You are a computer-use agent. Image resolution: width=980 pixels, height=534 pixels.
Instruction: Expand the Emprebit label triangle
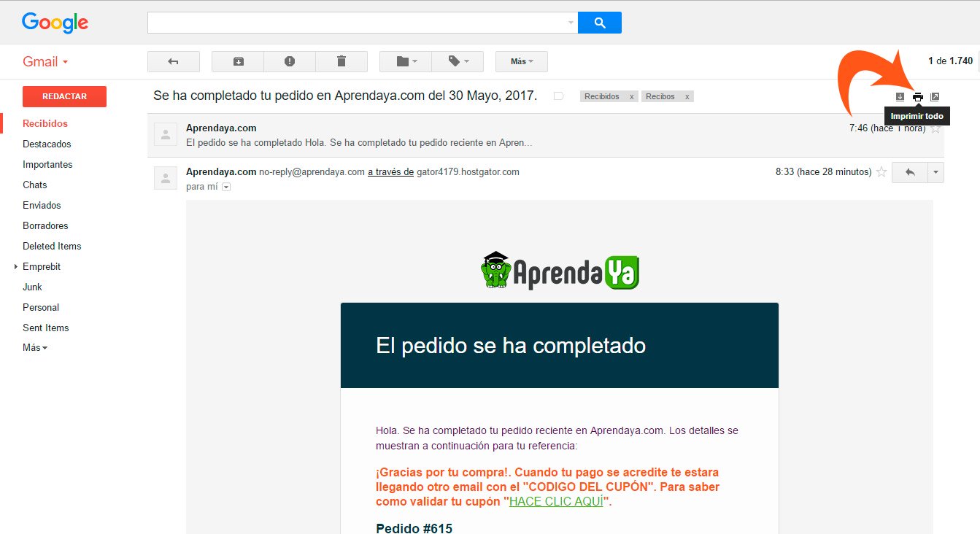pos(16,266)
